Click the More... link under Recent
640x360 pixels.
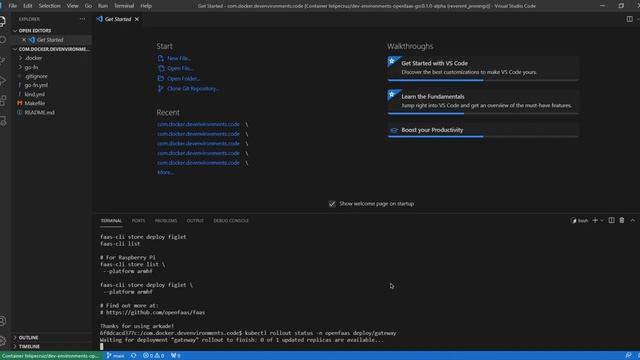tap(165, 172)
